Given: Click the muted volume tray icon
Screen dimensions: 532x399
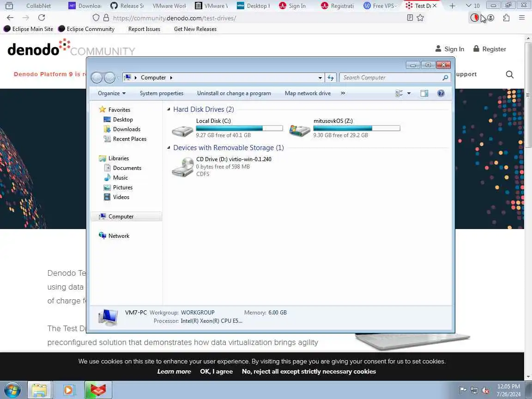Looking at the screenshot, I should pyautogui.click(x=485, y=390).
